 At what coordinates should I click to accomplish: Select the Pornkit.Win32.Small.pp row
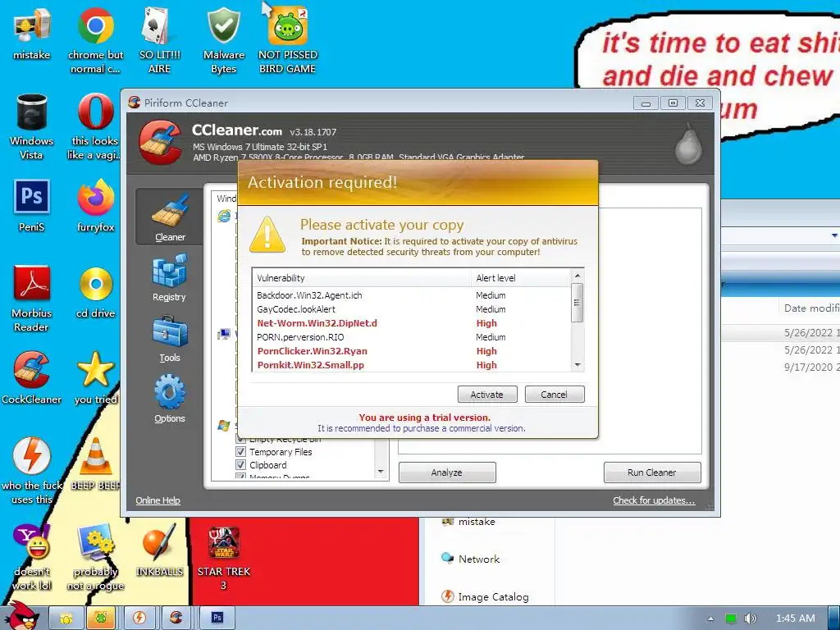pos(412,365)
